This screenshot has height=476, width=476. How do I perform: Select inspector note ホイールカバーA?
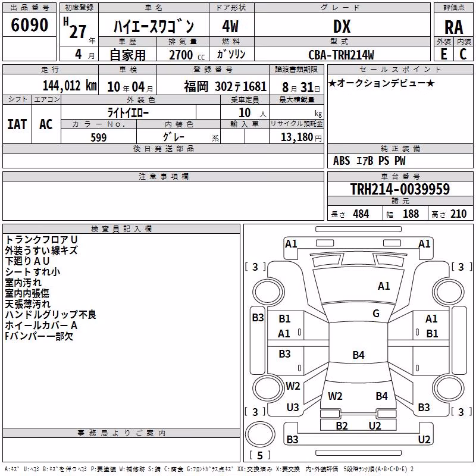[x=41, y=325]
